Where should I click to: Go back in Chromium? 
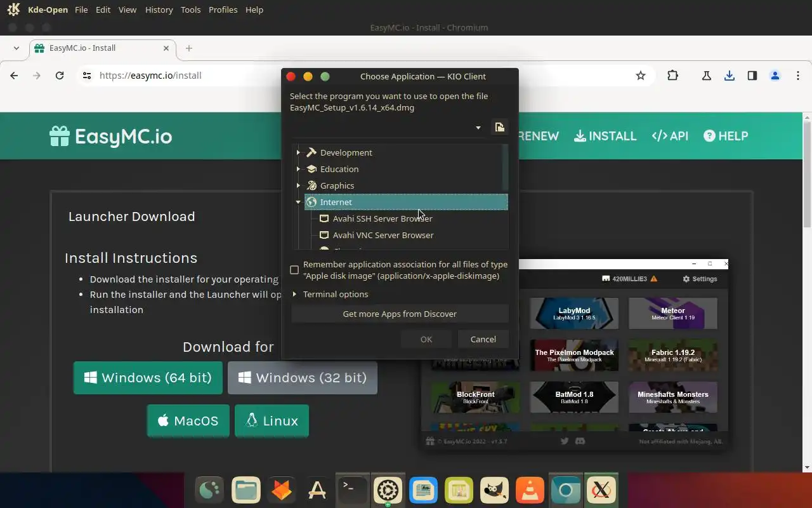[14, 76]
